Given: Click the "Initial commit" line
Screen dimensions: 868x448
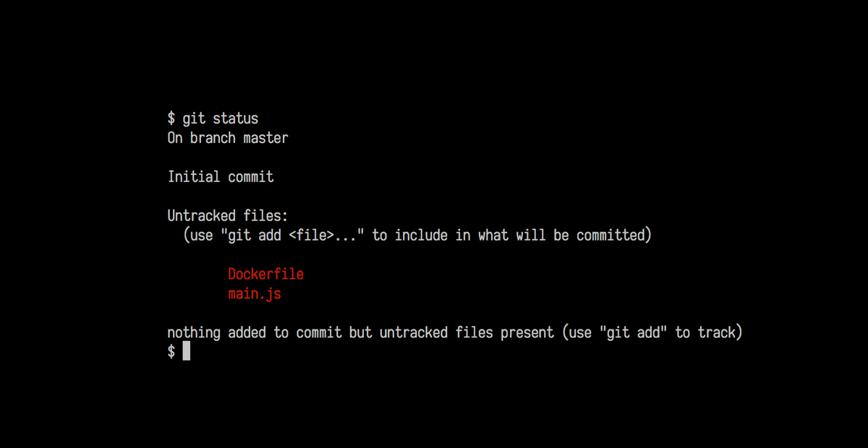Looking at the screenshot, I should [221, 176].
